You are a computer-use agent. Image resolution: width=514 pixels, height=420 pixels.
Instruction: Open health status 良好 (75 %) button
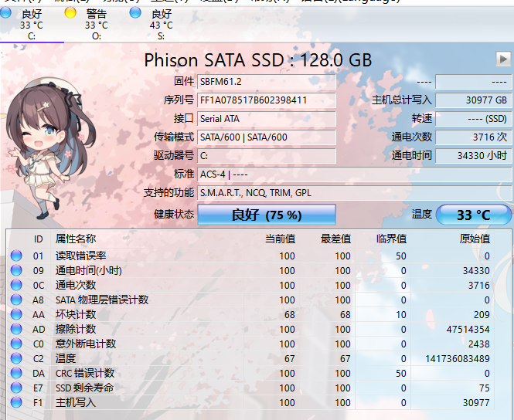click(x=267, y=215)
